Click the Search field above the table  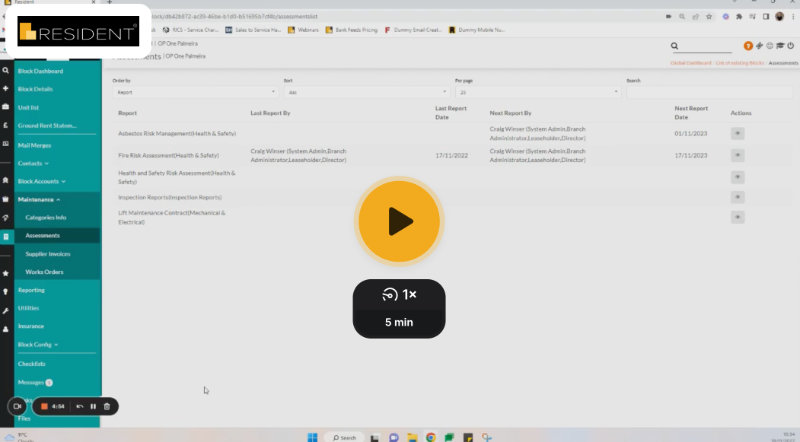(708, 92)
